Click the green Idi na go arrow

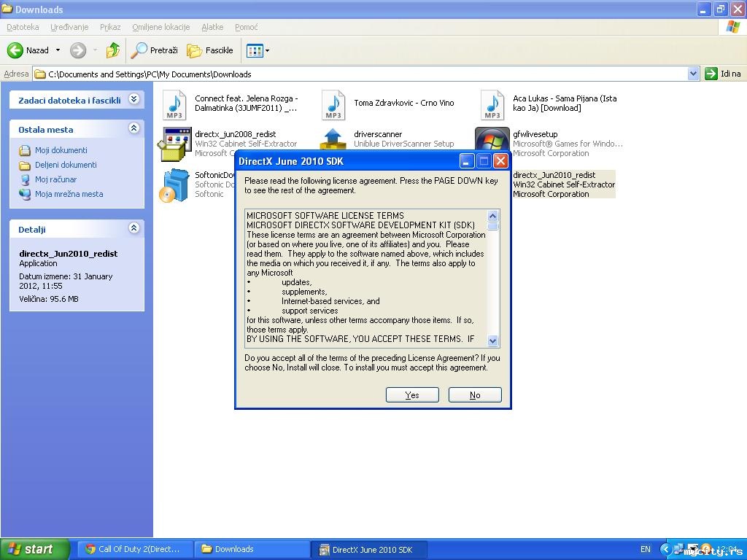(711, 74)
